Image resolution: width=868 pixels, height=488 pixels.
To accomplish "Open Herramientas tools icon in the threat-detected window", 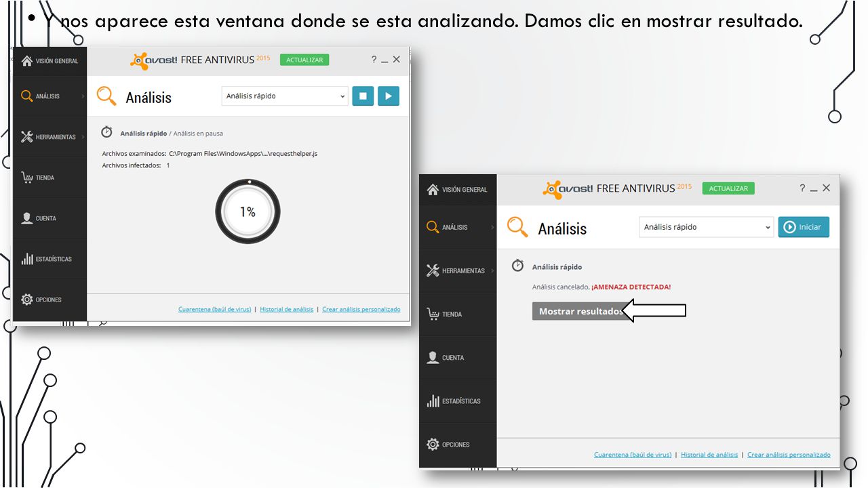I will [433, 270].
